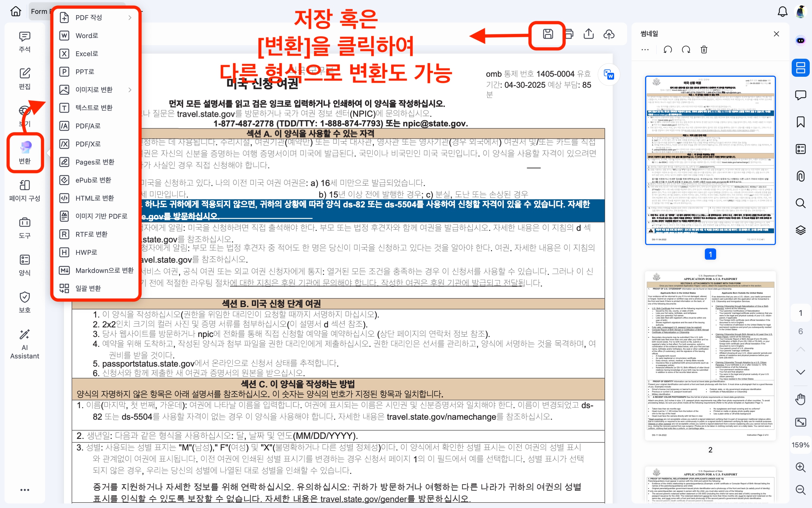Viewport: 812px width, 508px height.
Task: Choose PPT로 conversion
Action: (x=96, y=72)
